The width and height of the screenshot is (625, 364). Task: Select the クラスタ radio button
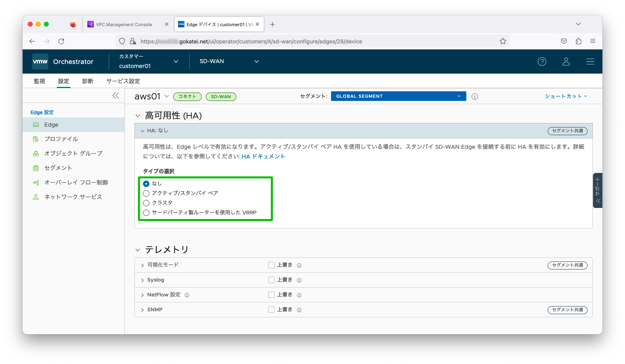click(146, 203)
